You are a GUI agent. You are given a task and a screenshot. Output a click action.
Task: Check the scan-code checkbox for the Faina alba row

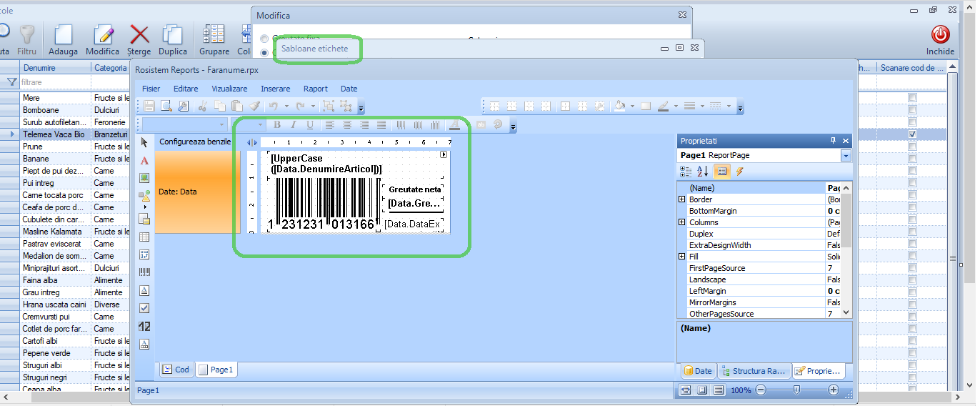pyautogui.click(x=912, y=280)
